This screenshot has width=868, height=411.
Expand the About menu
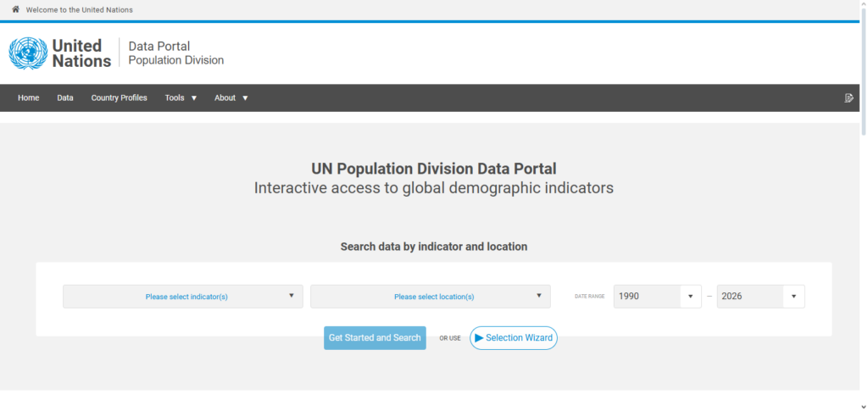pos(231,98)
